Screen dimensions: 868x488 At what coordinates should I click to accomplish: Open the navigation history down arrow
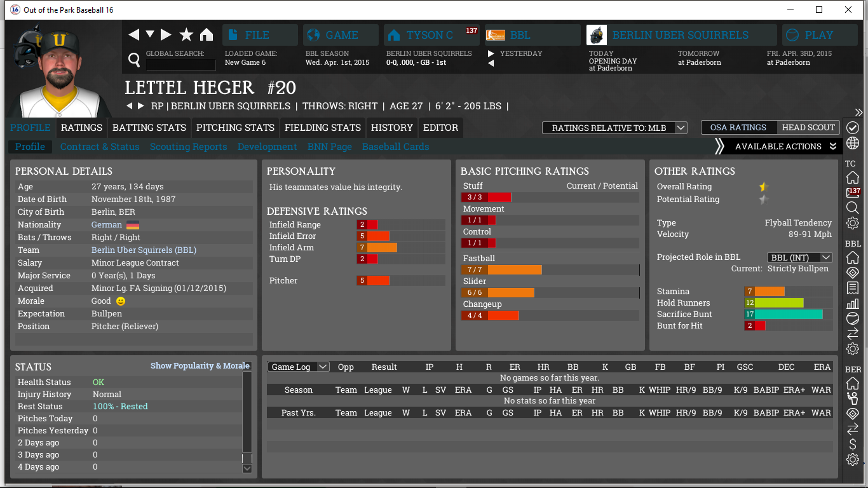pyautogui.click(x=150, y=35)
